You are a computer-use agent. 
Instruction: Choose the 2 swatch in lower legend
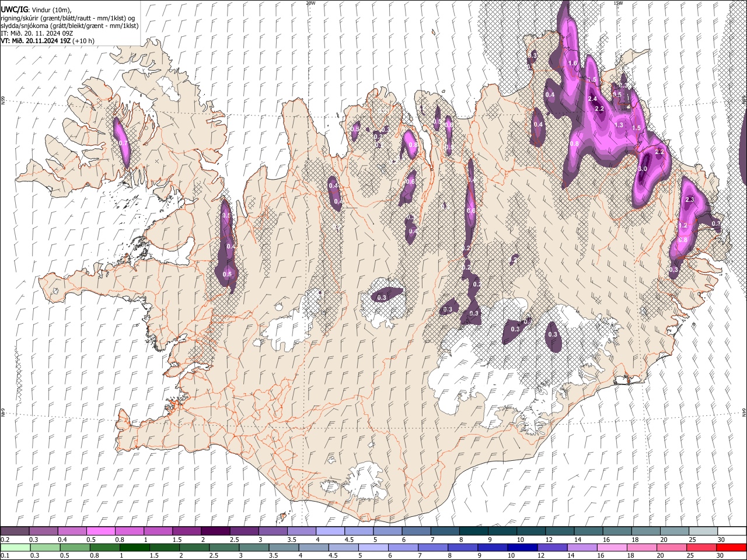coord(194,547)
